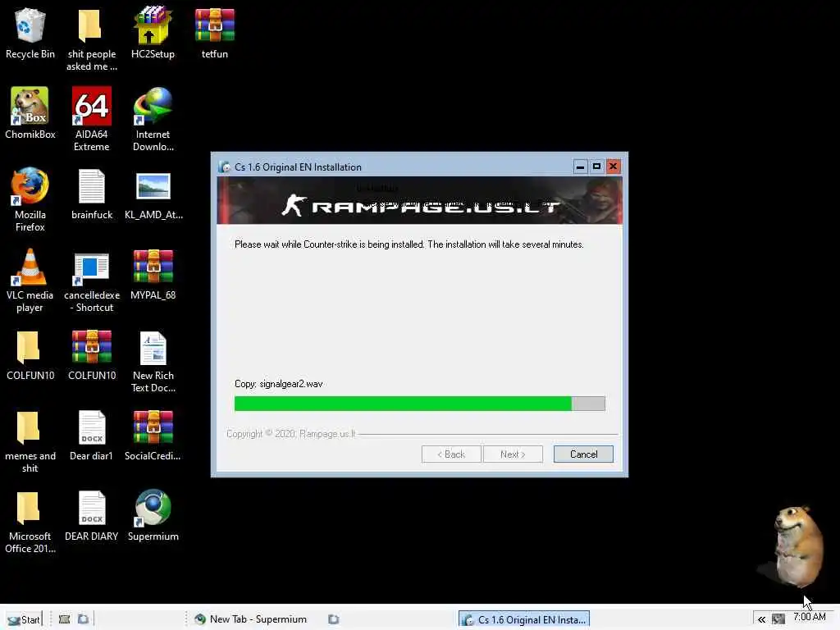Open the Recycle Bin desktop icon

[x=30, y=34]
